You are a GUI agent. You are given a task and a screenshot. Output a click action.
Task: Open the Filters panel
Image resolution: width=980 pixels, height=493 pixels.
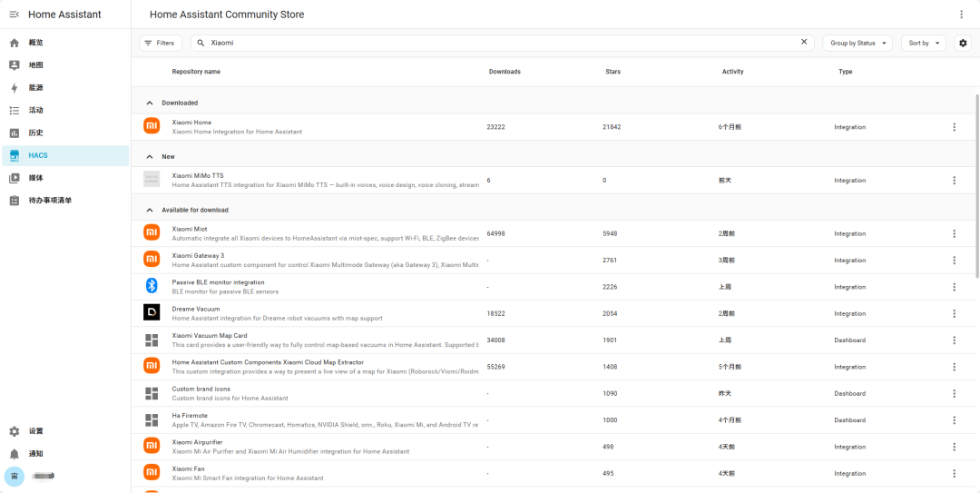[x=161, y=44]
